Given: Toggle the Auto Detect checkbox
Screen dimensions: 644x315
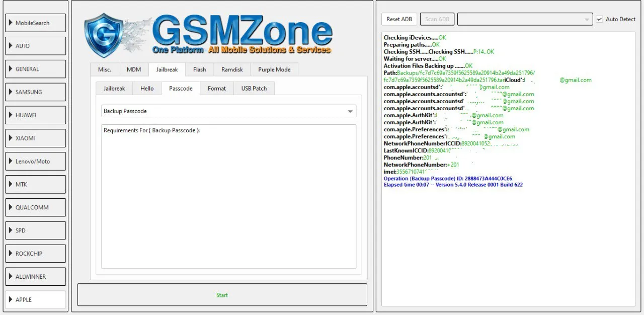Looking at the screenshot, I should [x=599, y=19].
